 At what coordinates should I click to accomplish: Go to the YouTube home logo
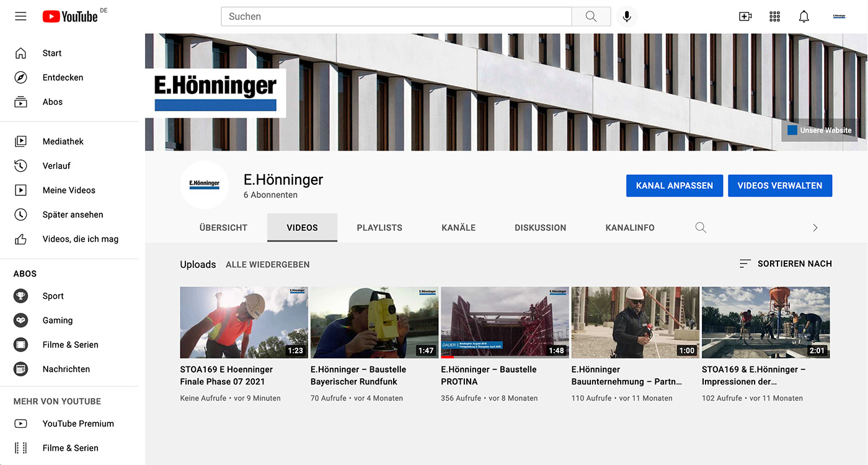click(70, 17)
